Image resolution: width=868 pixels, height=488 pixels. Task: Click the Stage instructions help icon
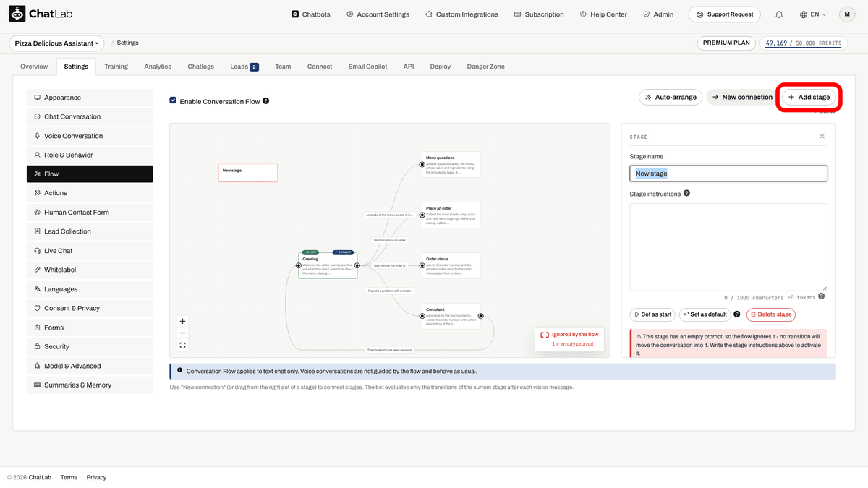(686, 193)
